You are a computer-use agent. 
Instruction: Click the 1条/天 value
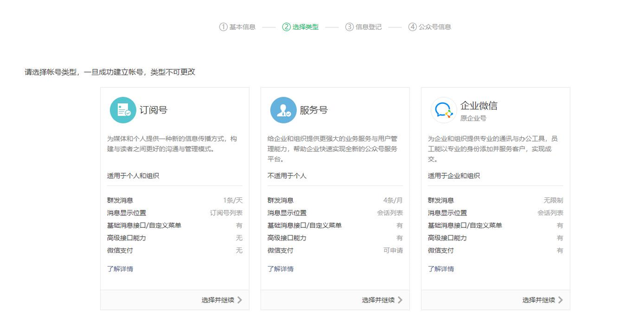(x=233, y=200)
